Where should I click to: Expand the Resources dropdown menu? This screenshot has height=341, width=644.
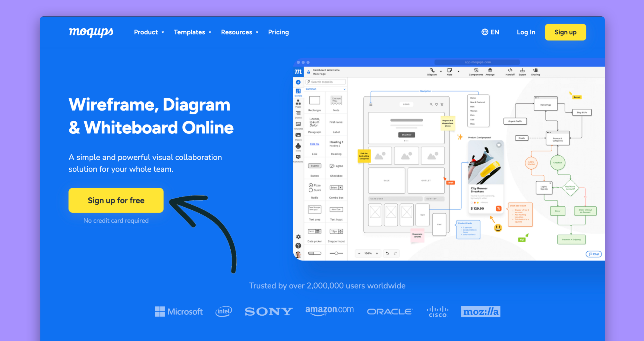point(239,32)
